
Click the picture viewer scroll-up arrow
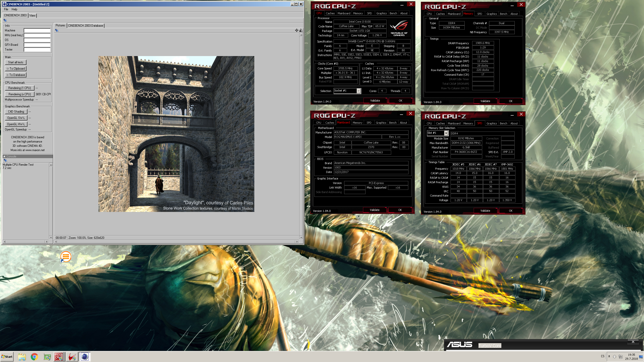click(x=301, y=35)
